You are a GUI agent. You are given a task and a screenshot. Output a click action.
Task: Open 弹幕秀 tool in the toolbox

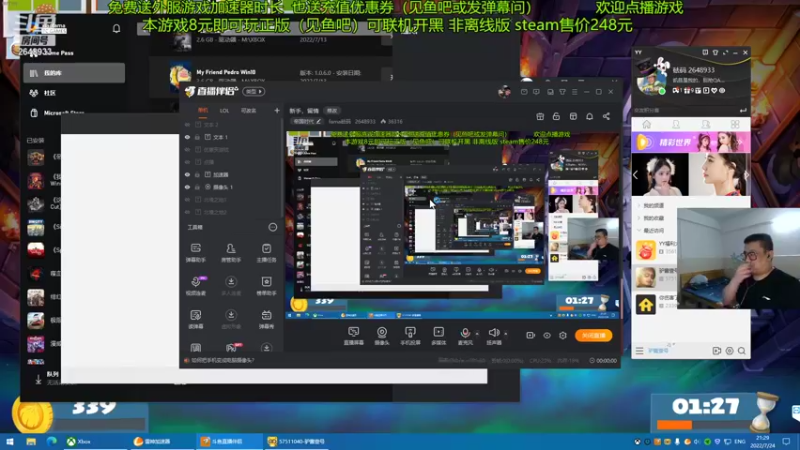pos(266,319)
